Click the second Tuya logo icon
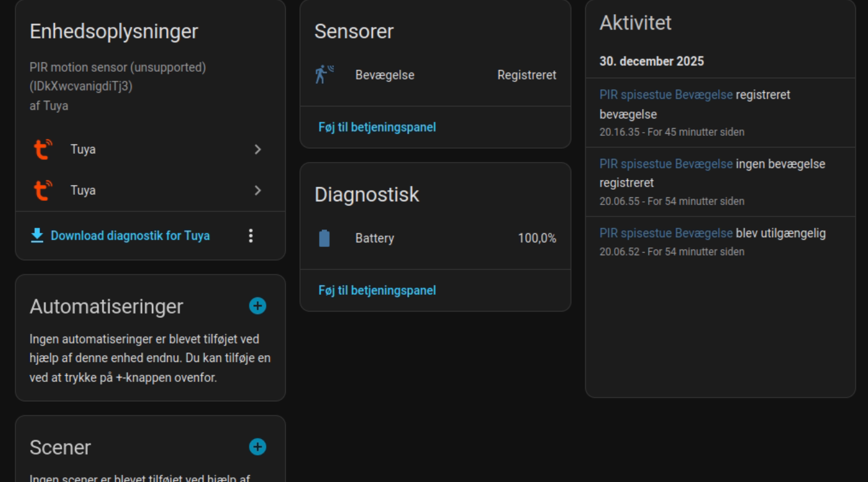 (43, 190)
